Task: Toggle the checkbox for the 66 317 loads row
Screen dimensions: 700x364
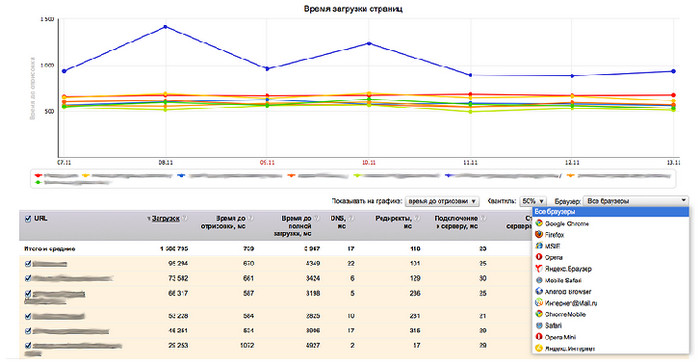Action: click(28, 293)
